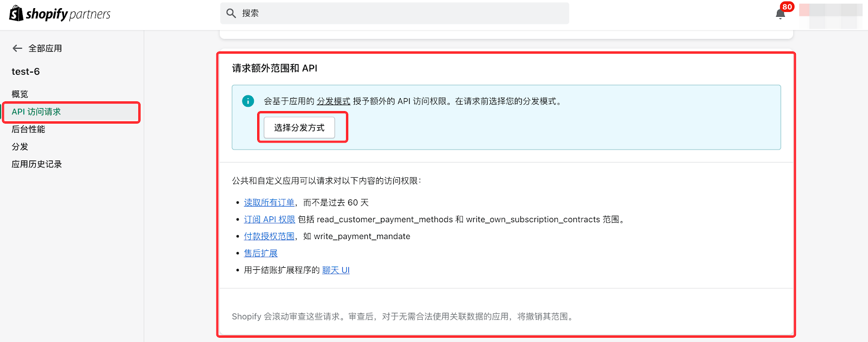The image size is (868, 342).
Task: Follow the 分发模式 link in the banner
Action: click(333, 101)
